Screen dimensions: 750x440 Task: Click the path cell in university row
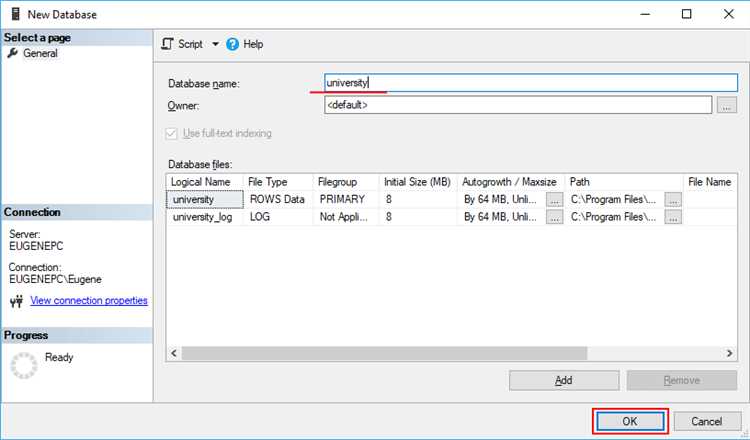tap(614, 199)
